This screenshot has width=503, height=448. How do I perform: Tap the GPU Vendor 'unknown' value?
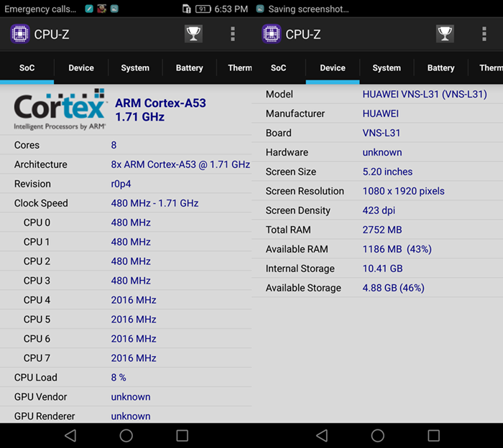(131, 397)
